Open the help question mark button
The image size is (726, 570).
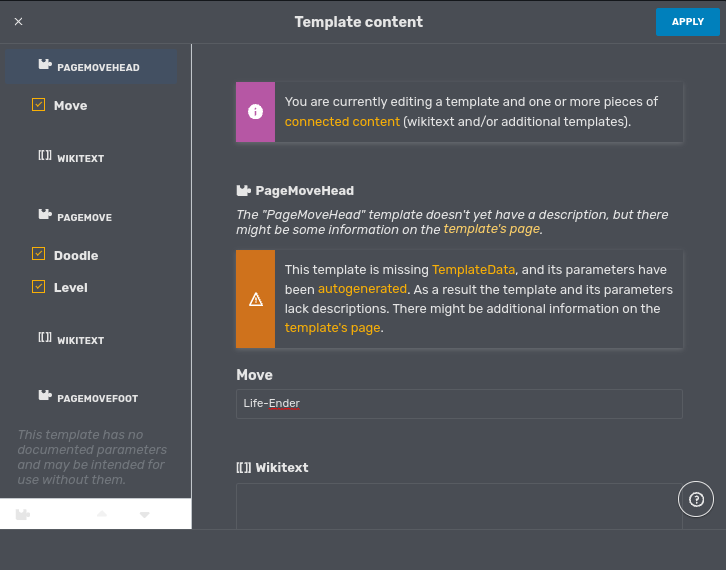coord(696,497)
